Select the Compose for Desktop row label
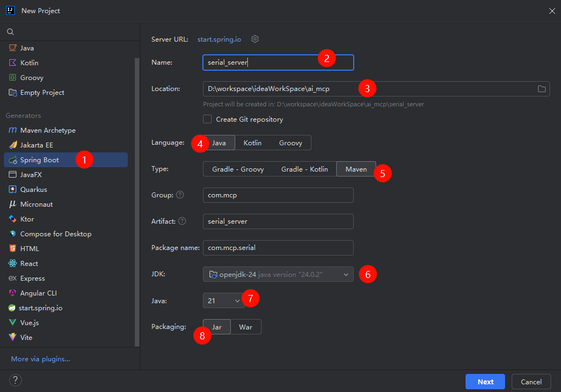This screenshot has height=392, width=561. 56,234
